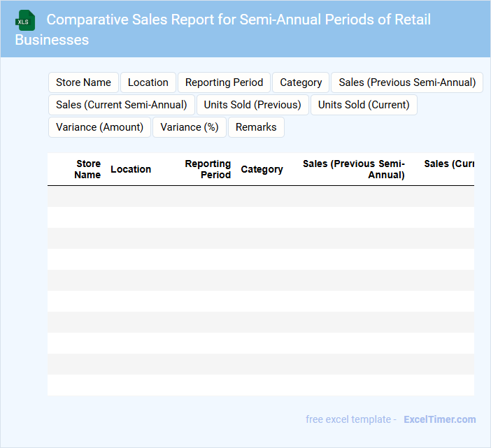Click the green XLS file icon

click(25, 20)
